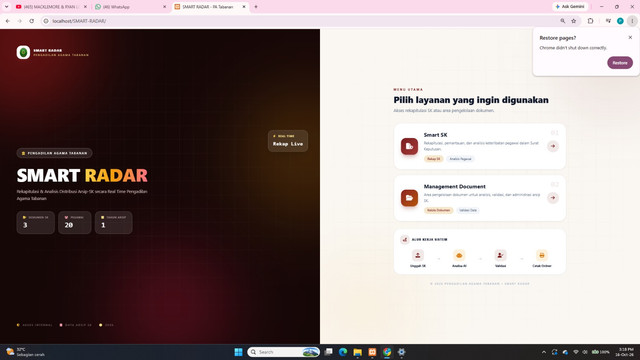Click the browser forward arrow
Image resolution: width=640 pixels, height=360 pixels.
click(x=20, y=21)
